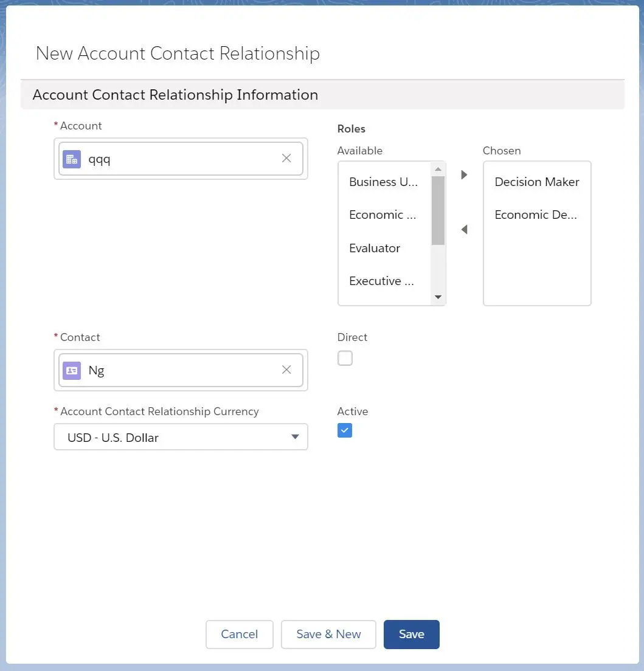Clear the qqq account selection

(x=286, y=159)
